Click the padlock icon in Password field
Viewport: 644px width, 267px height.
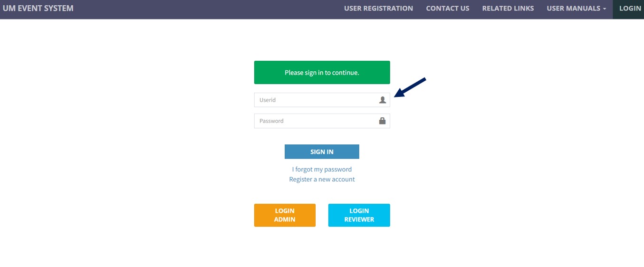click(x=382, y=121)
